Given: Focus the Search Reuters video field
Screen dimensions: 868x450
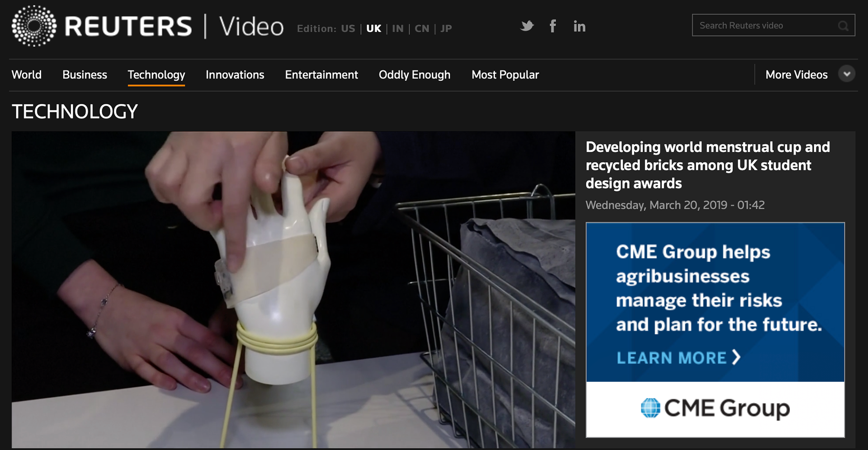Looking at the screenshot, I should point(774,25).
